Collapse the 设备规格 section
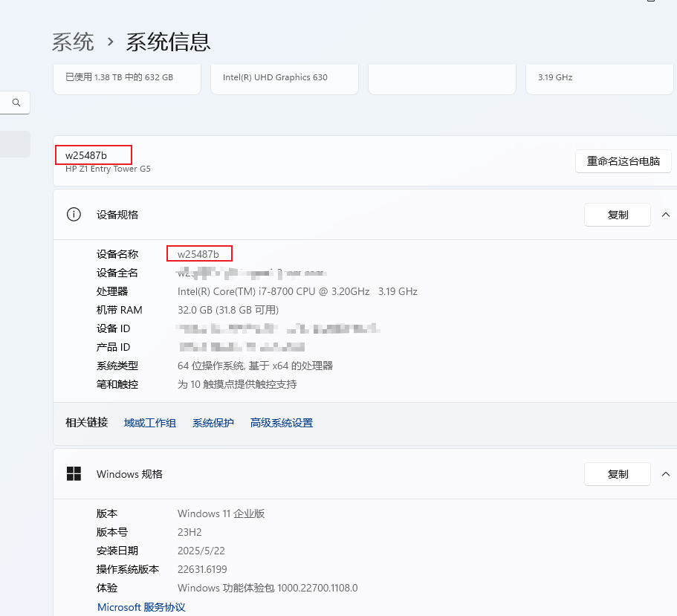This screenshot has width=677, height=616. tap(666, 215)
